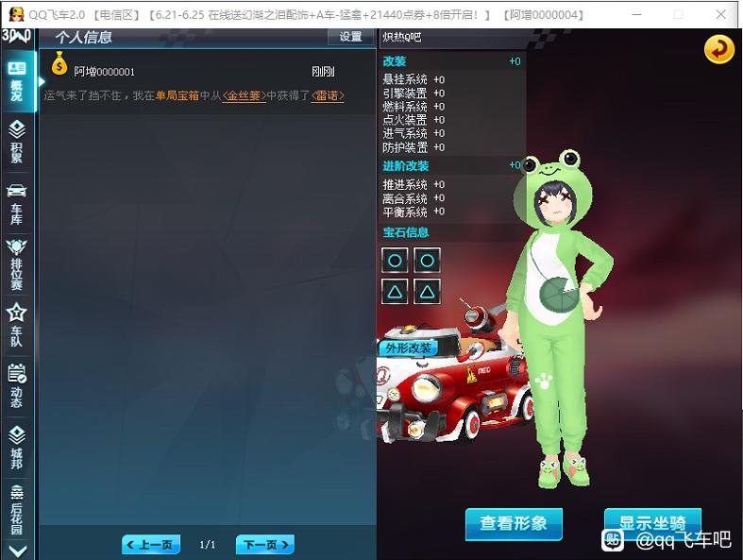Image resolution: width=743 pixels, height=560 pixels.
Task: Go to next page with 下一页
Action: (265, 544)
